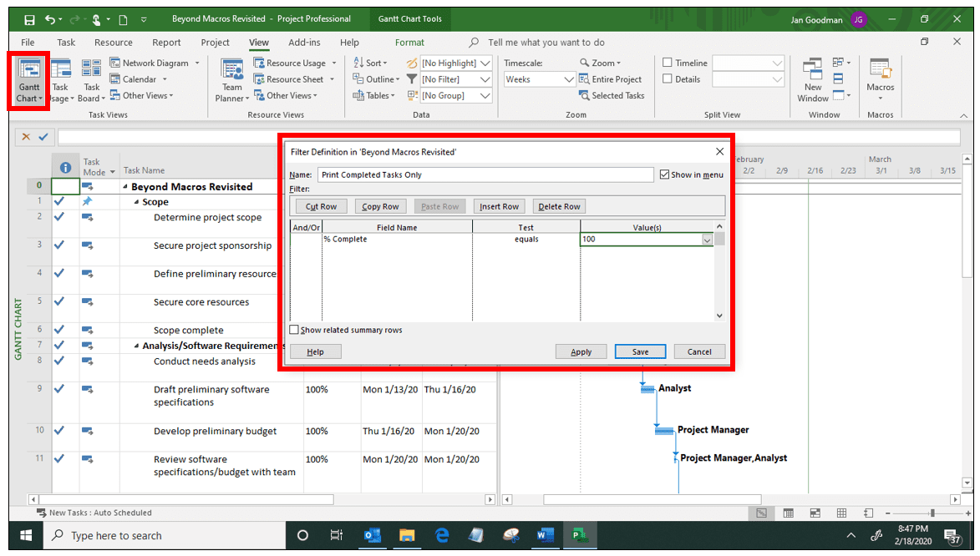Open the No Filter dropdown

pyautogui.click(x=485, y=79)
